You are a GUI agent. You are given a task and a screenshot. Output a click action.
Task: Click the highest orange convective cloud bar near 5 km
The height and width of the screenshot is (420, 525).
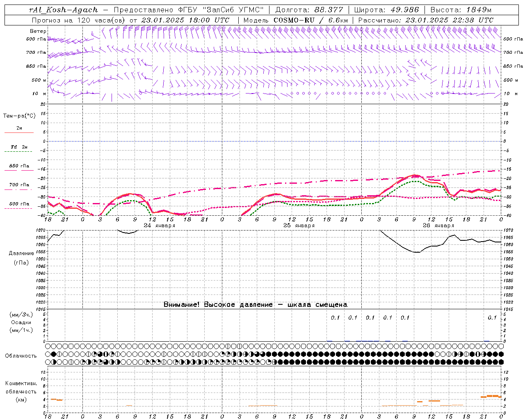click(493, 396)
